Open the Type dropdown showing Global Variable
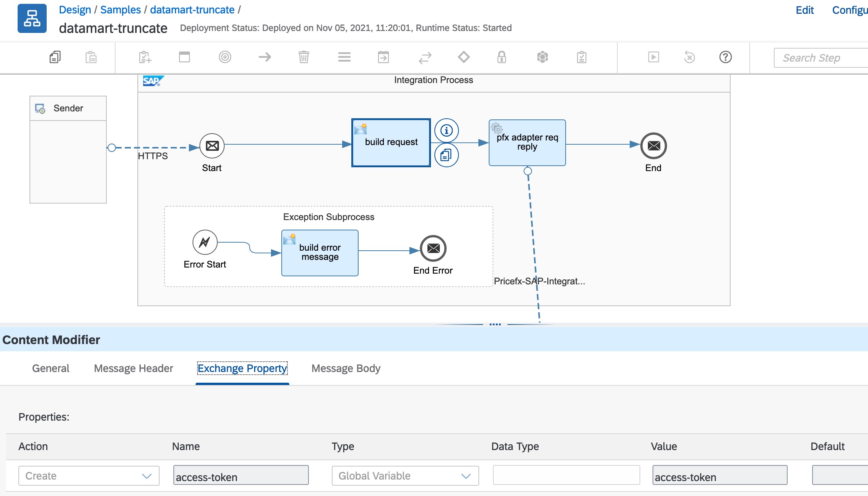This screenshot has height=496, width=868. pos(405,476)
